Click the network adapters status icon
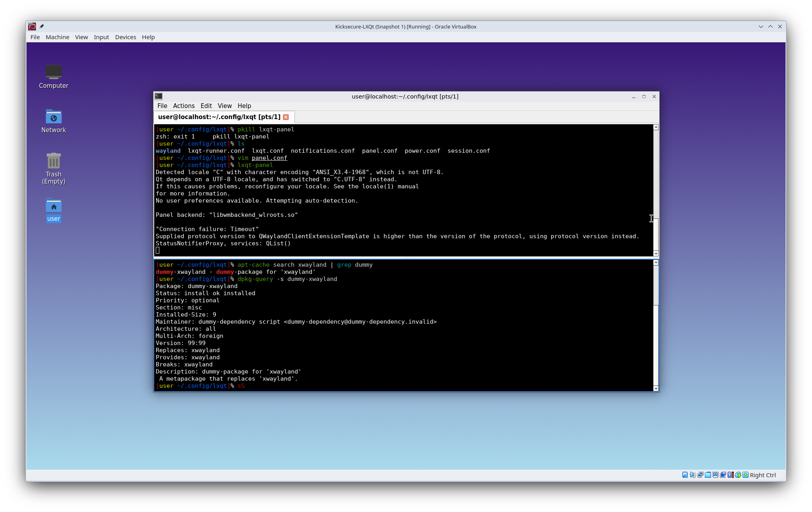 point(700,475)
